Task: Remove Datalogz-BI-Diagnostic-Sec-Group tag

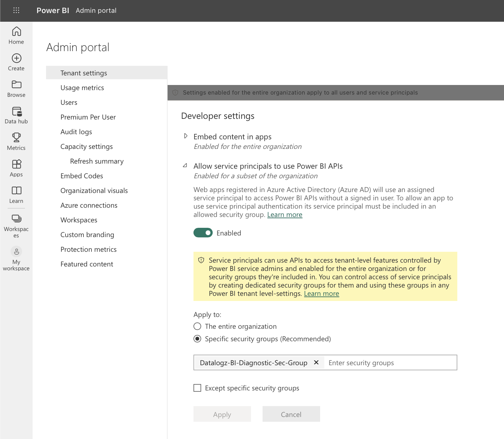Action: (x=316, y=362)
